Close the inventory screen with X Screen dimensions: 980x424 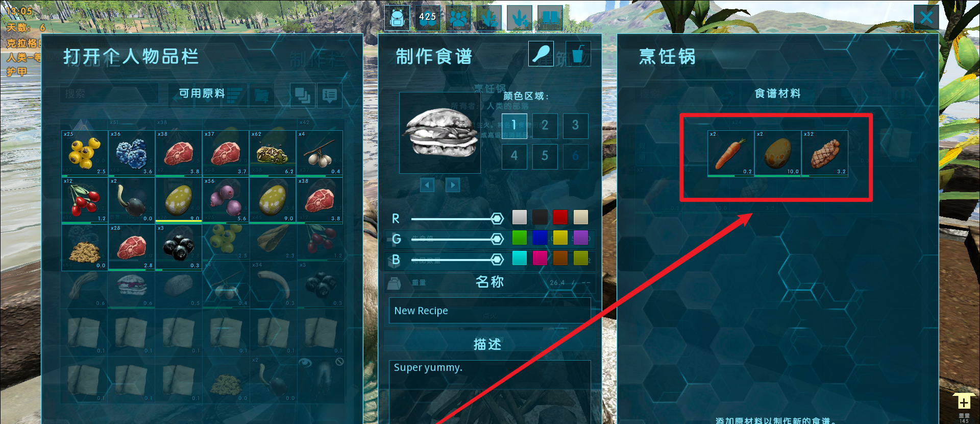pyautogui.click(x=926, y=18)
